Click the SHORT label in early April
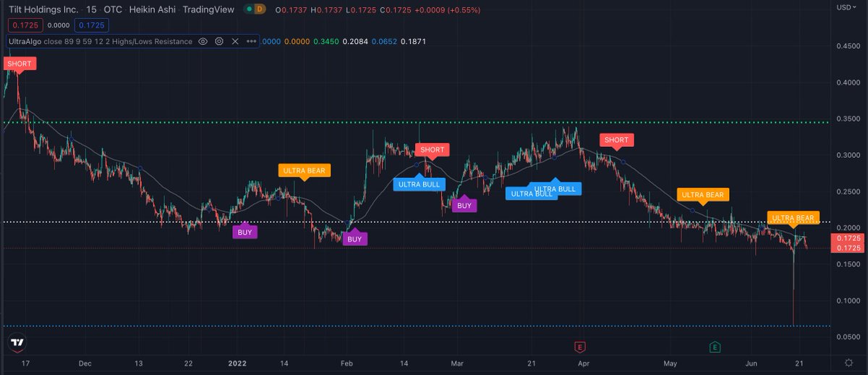 tap(617, 140)
